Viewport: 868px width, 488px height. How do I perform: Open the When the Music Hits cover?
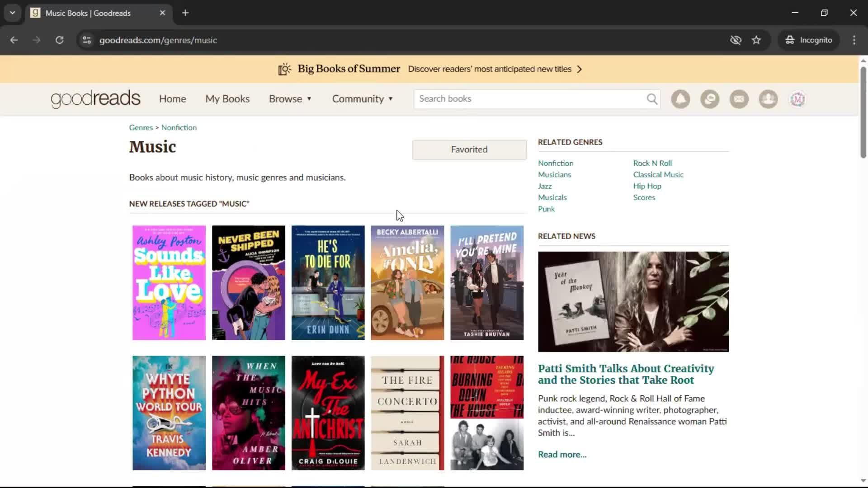(249, 413)
